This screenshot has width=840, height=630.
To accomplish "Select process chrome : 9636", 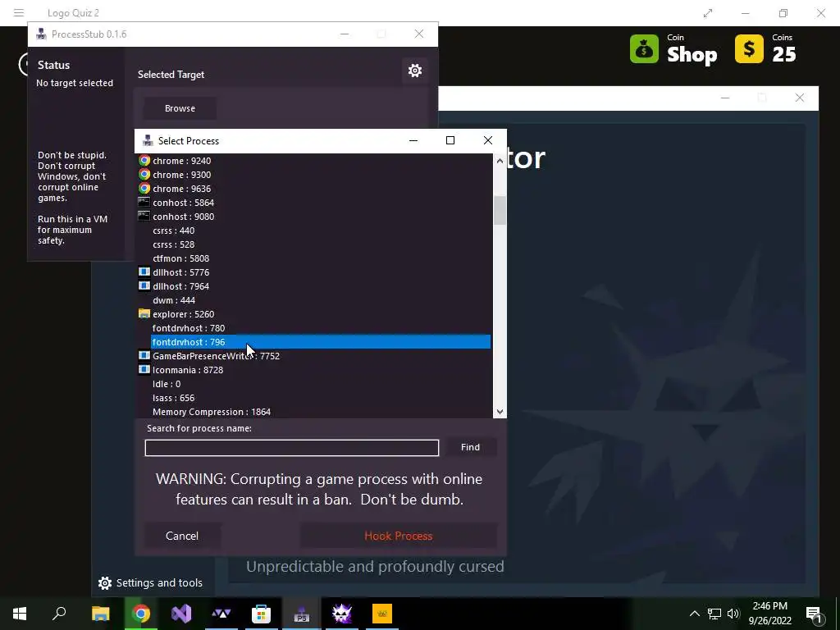I will pos(181,189).
